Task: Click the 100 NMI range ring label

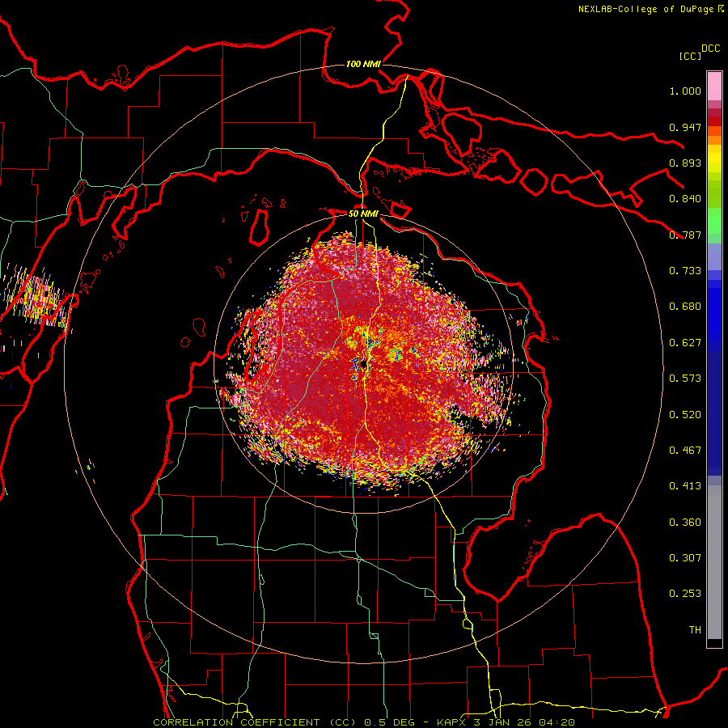Action: point(363,64)
